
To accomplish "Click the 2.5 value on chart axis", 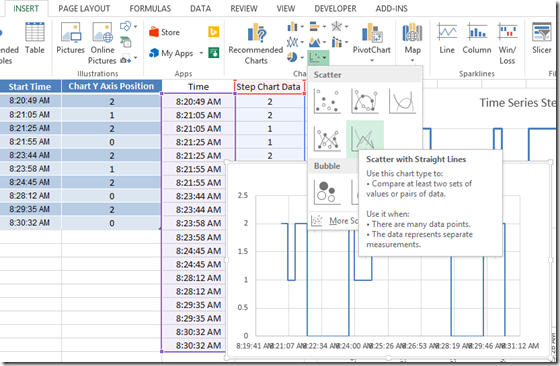I will tap(243, 195).
